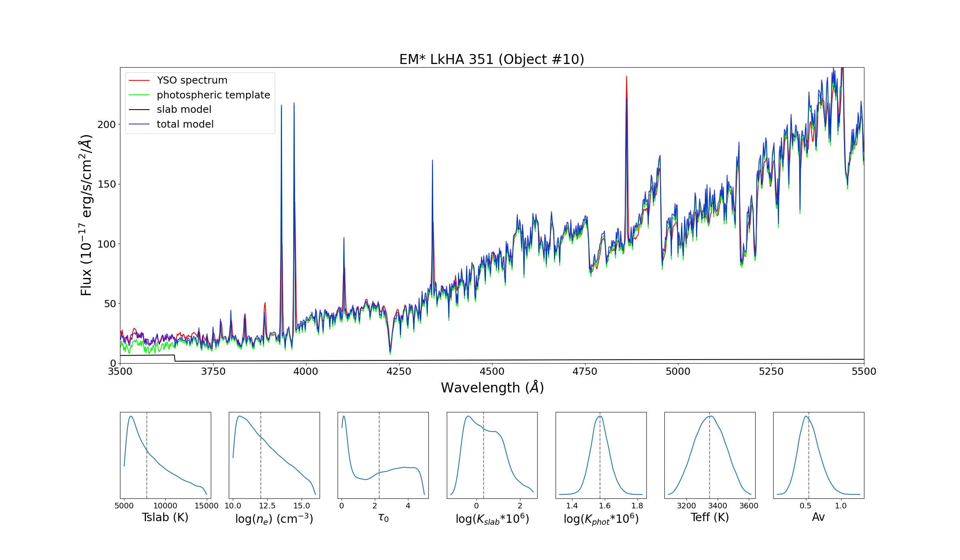Click the Wavelength (Å) axis label
The image size is (960, 560).
coord(492,388)
